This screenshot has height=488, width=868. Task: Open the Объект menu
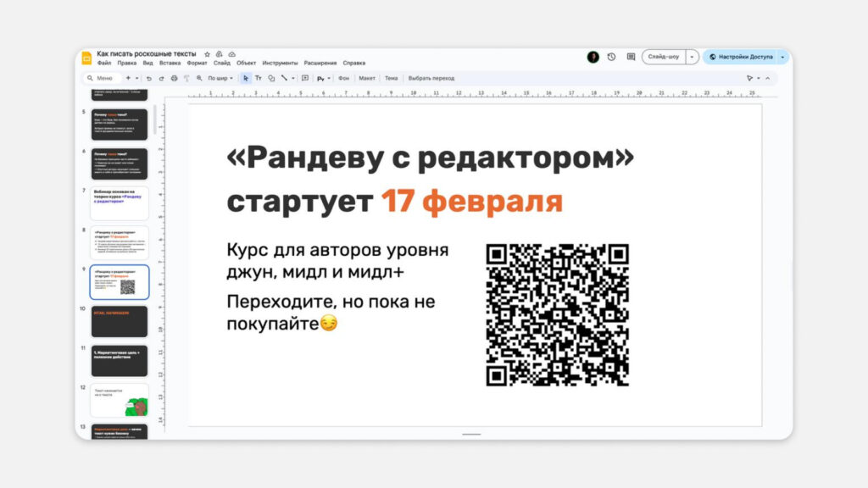247,63
